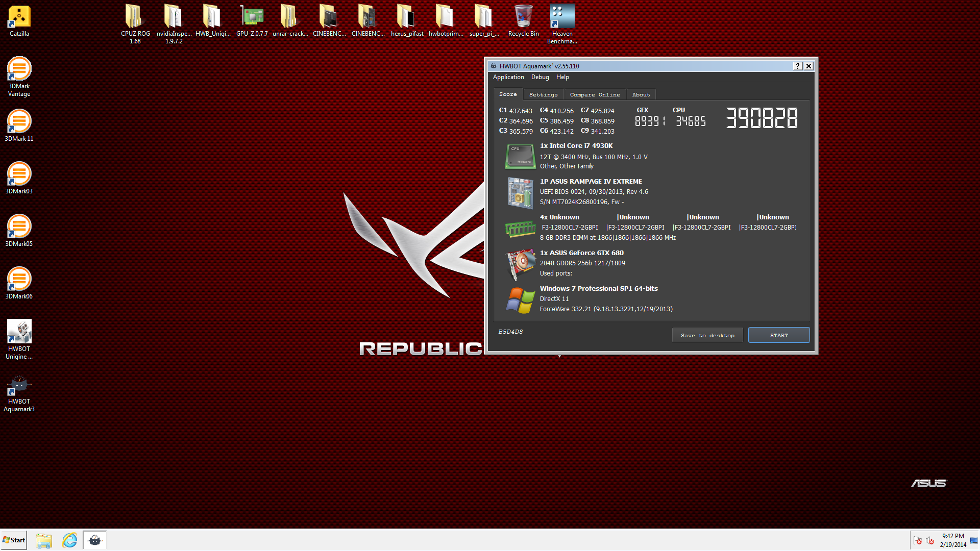Click the Save to desktop button
This screenshot has height=551, width=980.
pyautogui.click(x=707, y=335)
